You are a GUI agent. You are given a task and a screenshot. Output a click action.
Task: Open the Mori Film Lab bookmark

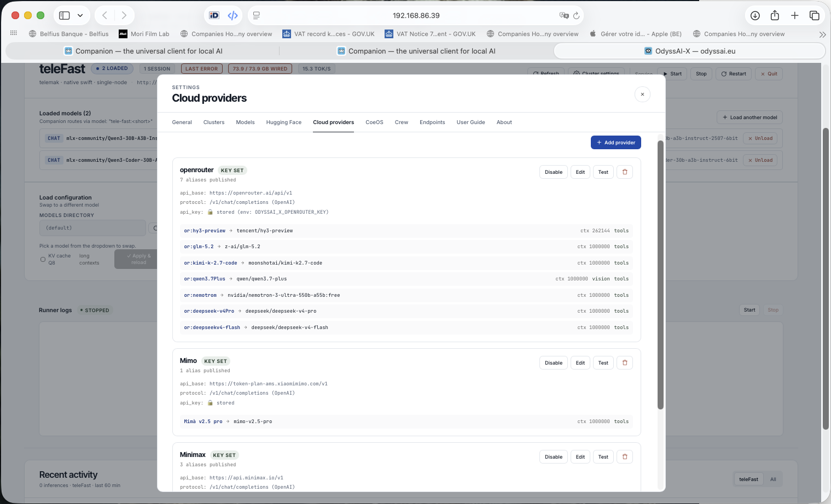144,34
